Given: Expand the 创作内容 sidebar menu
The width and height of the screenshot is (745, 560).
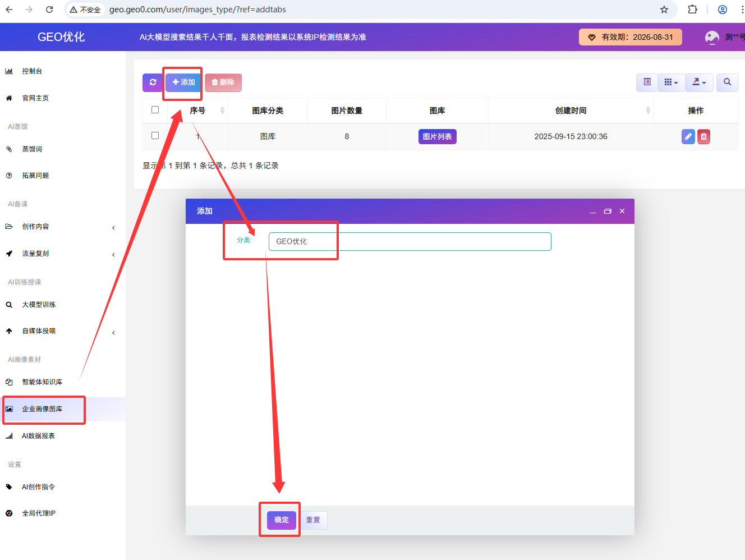Looking at the screenshot, I should [62, 227].
